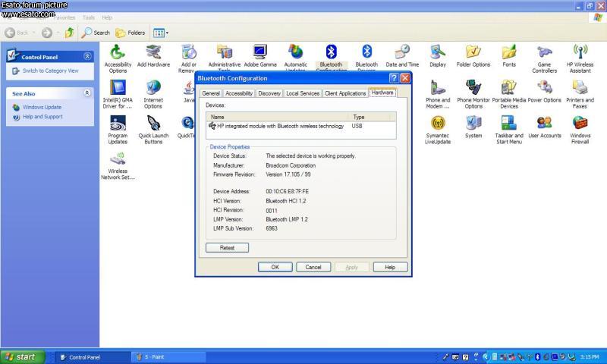The height and width of the screenshot is (364, 607).
Task: Click the Reset button
Action: click(x=227, y=248)
